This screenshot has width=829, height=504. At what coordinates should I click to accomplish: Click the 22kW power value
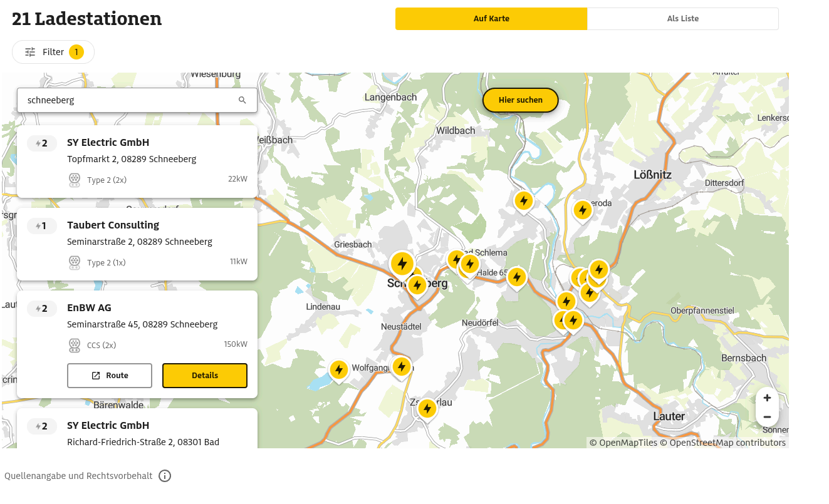point(237,179)
